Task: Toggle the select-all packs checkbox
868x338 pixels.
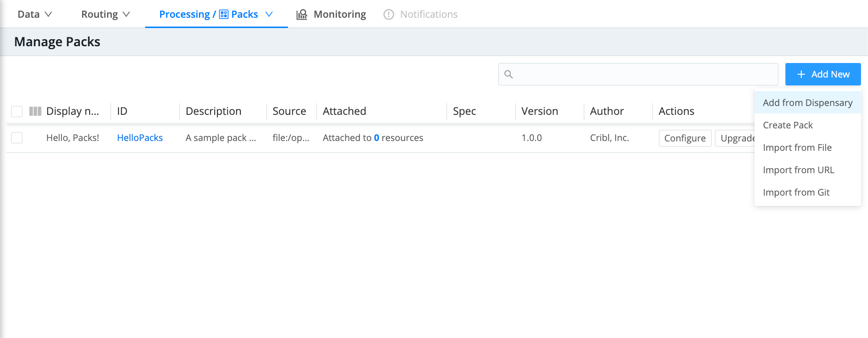Action: coord(17,111)
